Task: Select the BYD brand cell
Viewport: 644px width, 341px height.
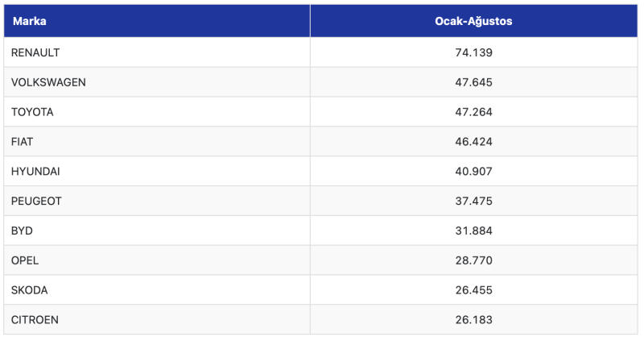Action: 157,231
